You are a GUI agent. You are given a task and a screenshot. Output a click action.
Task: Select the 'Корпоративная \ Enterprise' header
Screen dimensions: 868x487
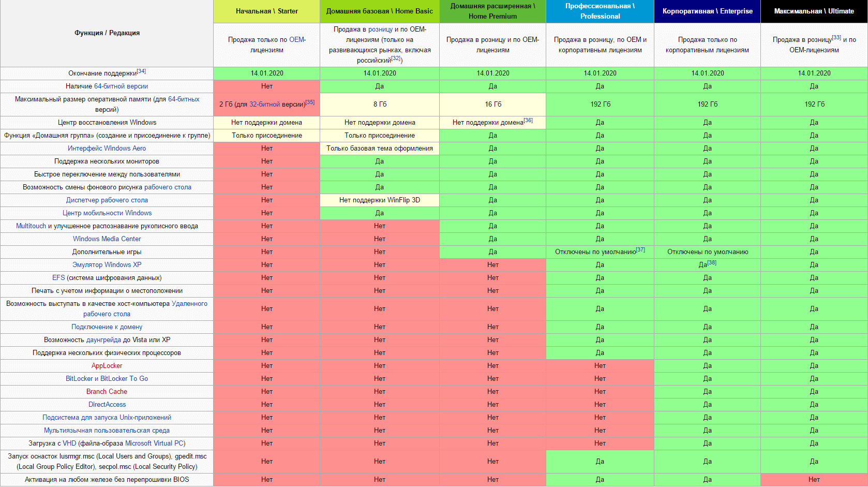(x=707, y=11)
